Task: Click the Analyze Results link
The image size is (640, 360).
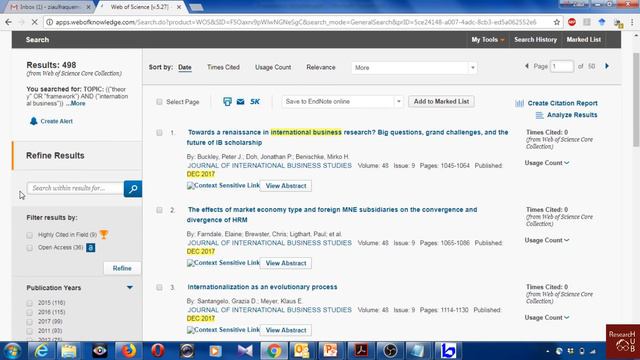Action: point(572,115)
